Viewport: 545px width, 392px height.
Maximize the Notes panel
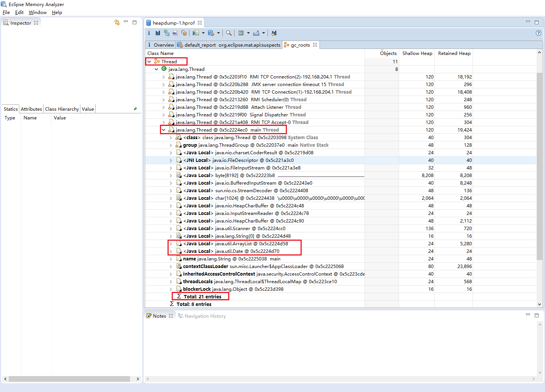click(x=537, y=315)
